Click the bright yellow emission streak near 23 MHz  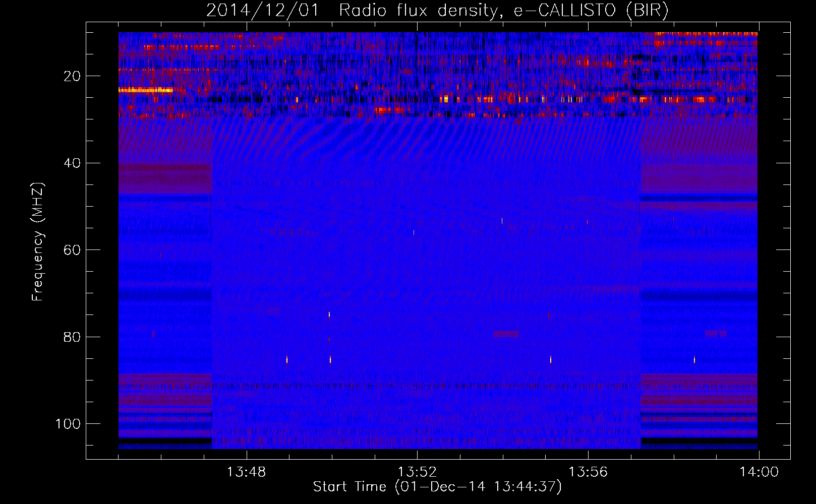pyautogui.click(x=146, y=90)
